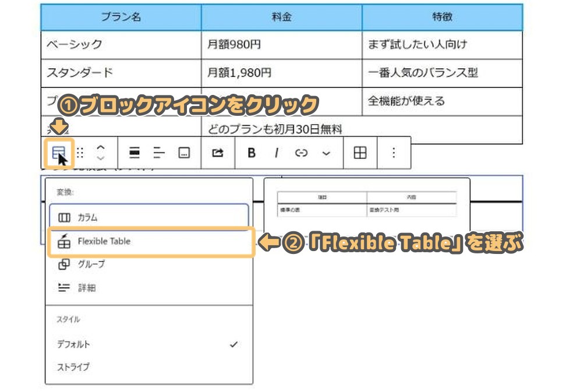Click the どのプランも初月30日無料 cell
This screenshot has width=566, height=392.
coord(362,129)
